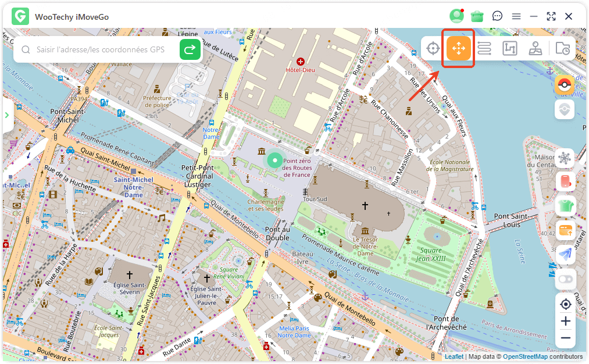Zoom in the map with plus button
This screenshot has width=589, height=364.
[565, 321]
